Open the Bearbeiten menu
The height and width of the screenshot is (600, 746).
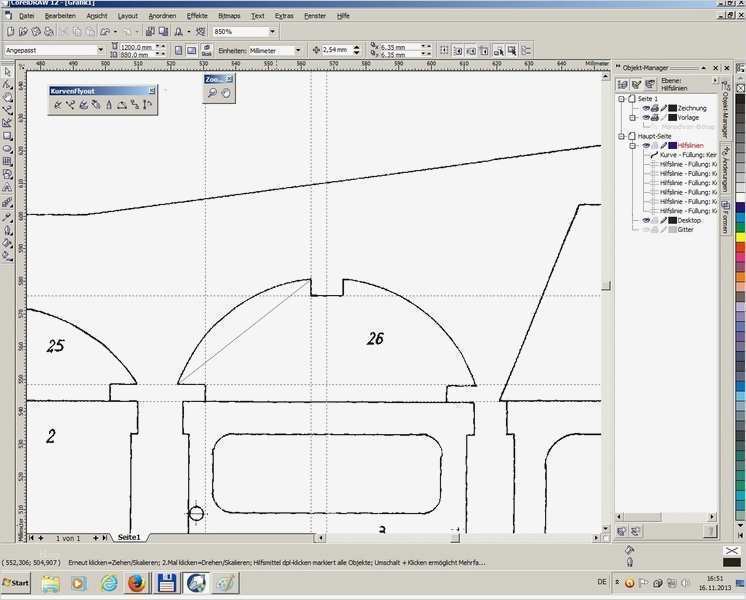60,16
